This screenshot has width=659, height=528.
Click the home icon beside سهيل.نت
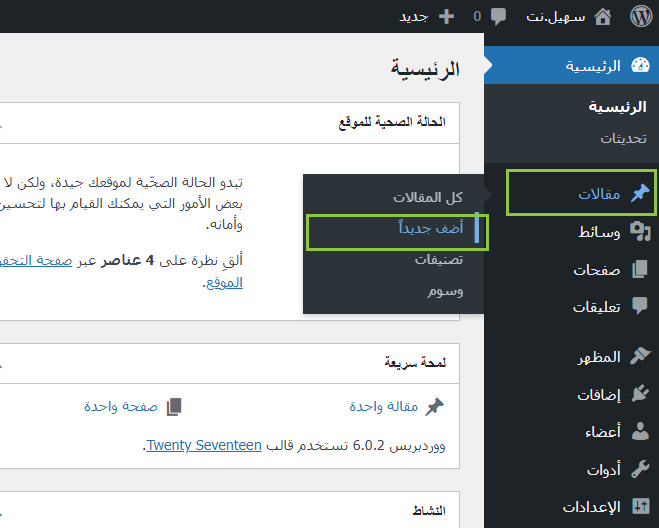pos(602,17)
